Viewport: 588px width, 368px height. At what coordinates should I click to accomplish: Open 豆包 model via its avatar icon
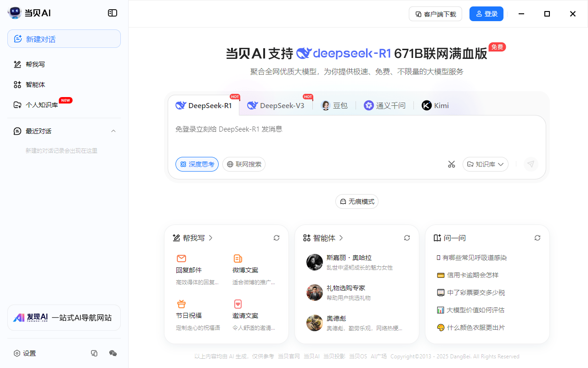click(x=325, y=105)
